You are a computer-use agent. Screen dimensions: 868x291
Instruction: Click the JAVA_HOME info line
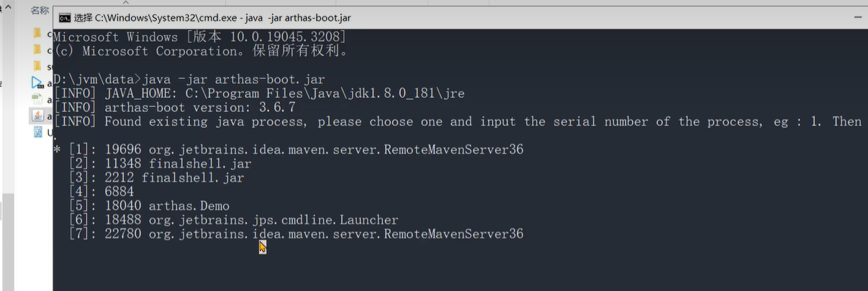point(259,93)
